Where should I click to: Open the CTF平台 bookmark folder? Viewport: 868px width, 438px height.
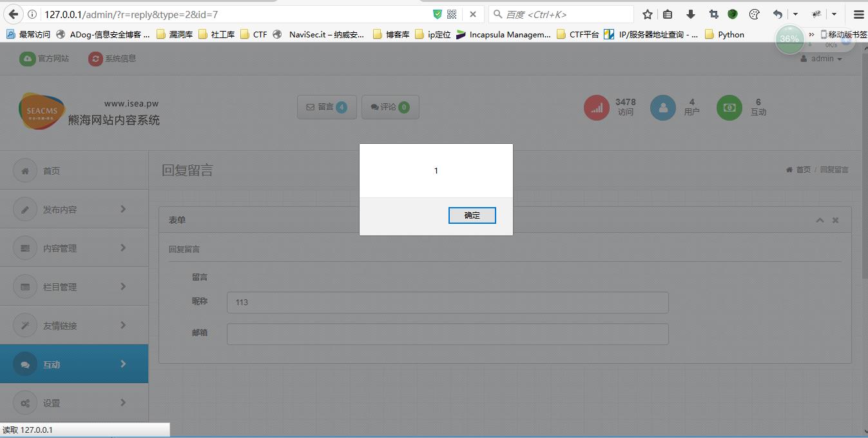[577, 35]
